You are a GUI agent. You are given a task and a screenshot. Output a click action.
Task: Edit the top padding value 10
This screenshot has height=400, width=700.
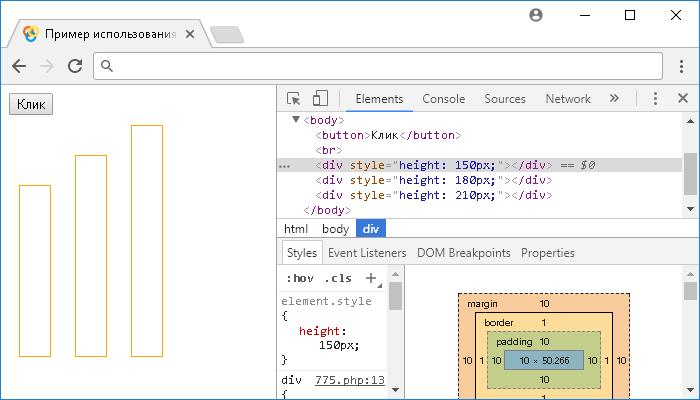[x=544, y=342]
